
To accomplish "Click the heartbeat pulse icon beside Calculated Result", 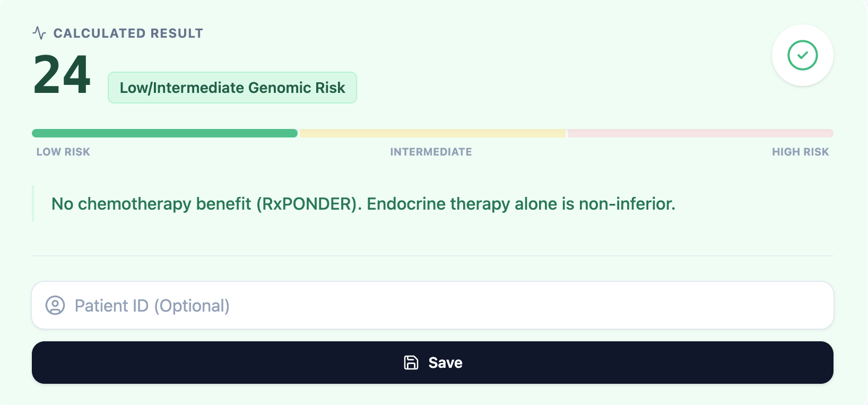I will click(x=38, y=32).
